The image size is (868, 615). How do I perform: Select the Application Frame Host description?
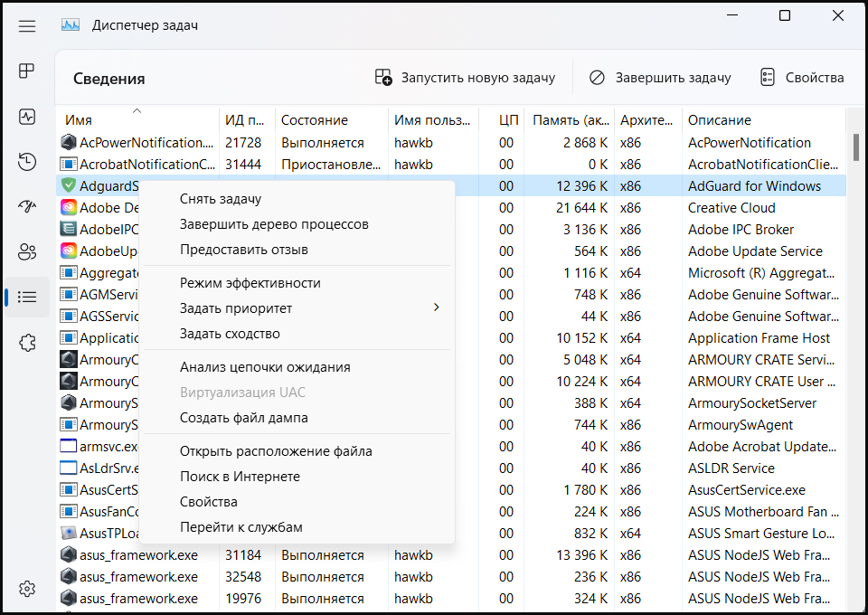759,337
